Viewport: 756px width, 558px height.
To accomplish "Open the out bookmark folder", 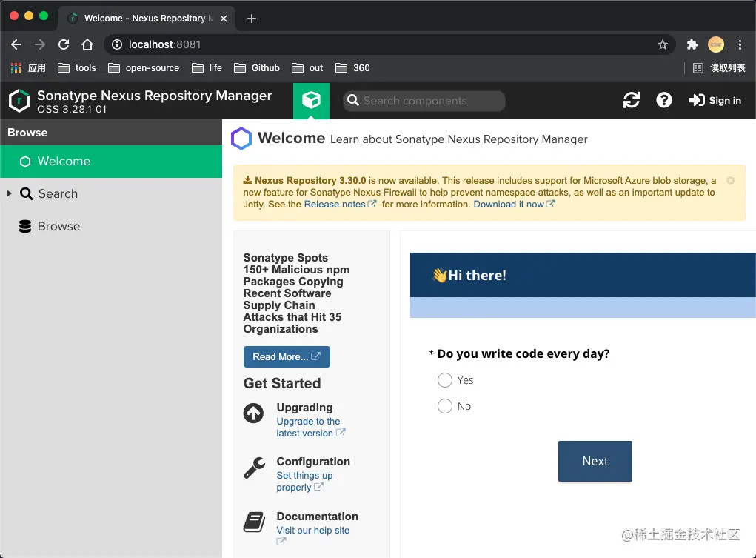I will 307,68.
